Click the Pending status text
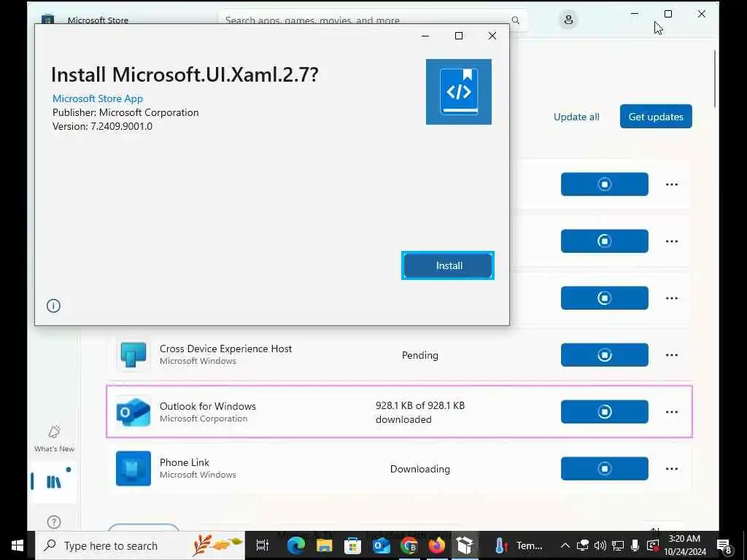Screen dimensions: 747x560 (419, 355)
